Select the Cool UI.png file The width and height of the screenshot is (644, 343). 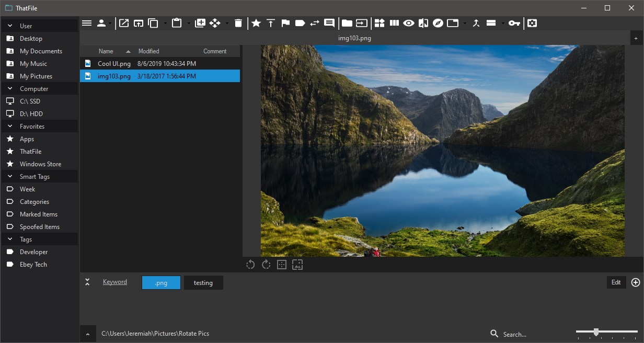pyautogui.click(x=160, y=63)
